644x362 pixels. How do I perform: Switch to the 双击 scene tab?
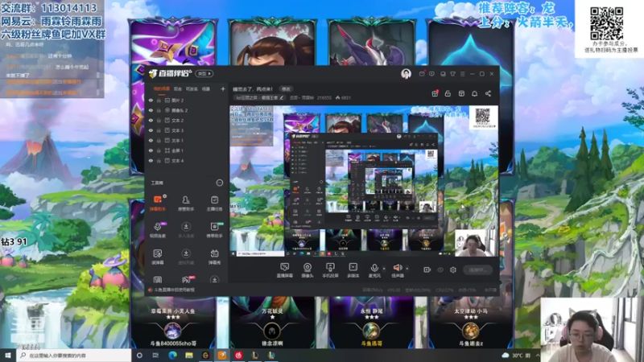[177, 88]
